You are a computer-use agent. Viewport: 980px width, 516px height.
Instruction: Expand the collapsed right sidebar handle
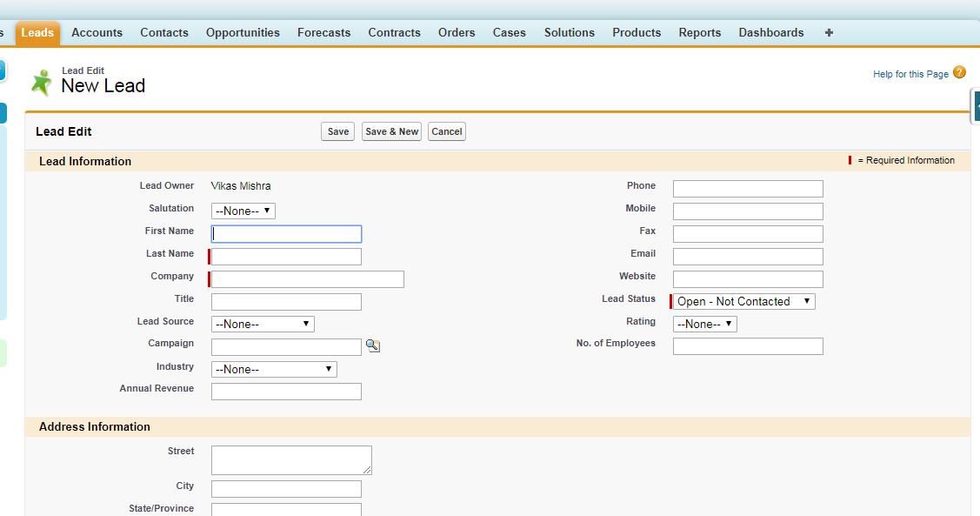[x=976, y=105]
